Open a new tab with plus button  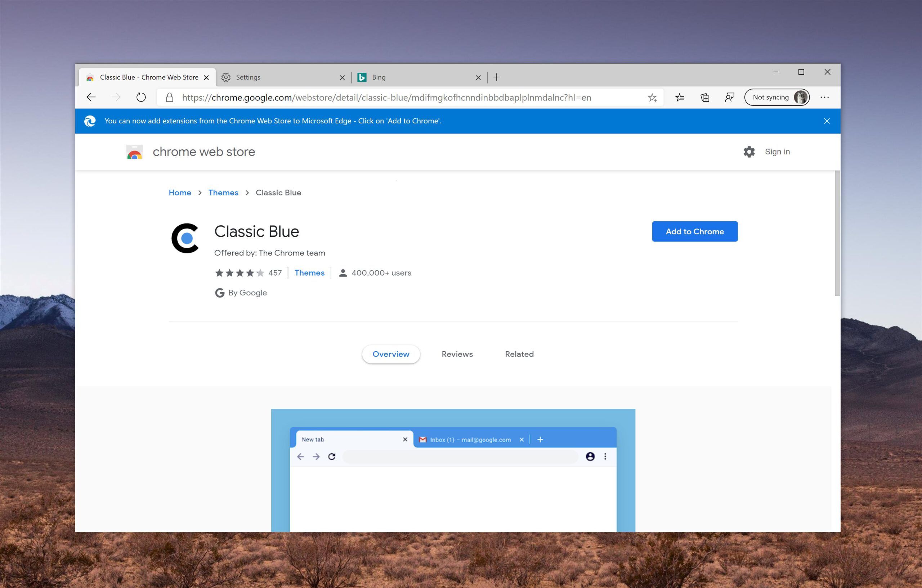click(x=497, y=77)
